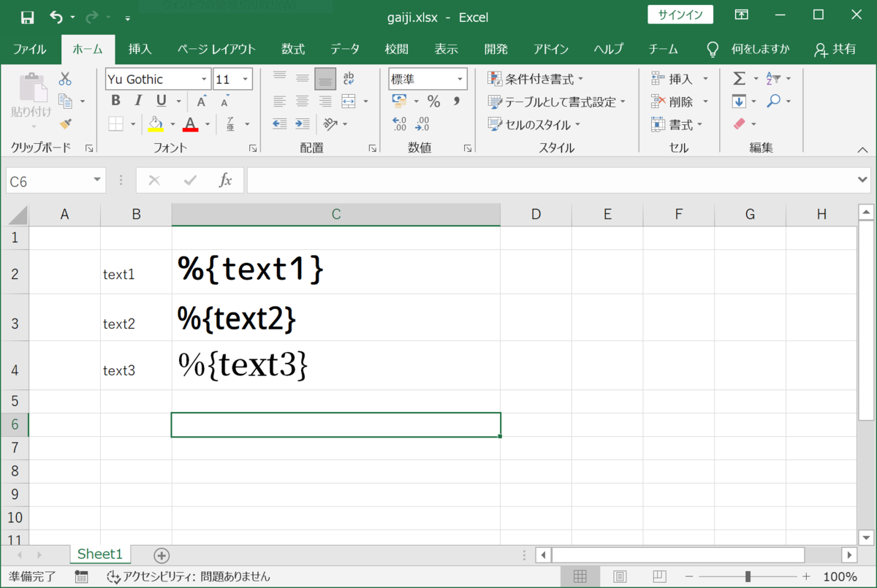
Task: Switch to the データ tab
Action: coord(345,49)
